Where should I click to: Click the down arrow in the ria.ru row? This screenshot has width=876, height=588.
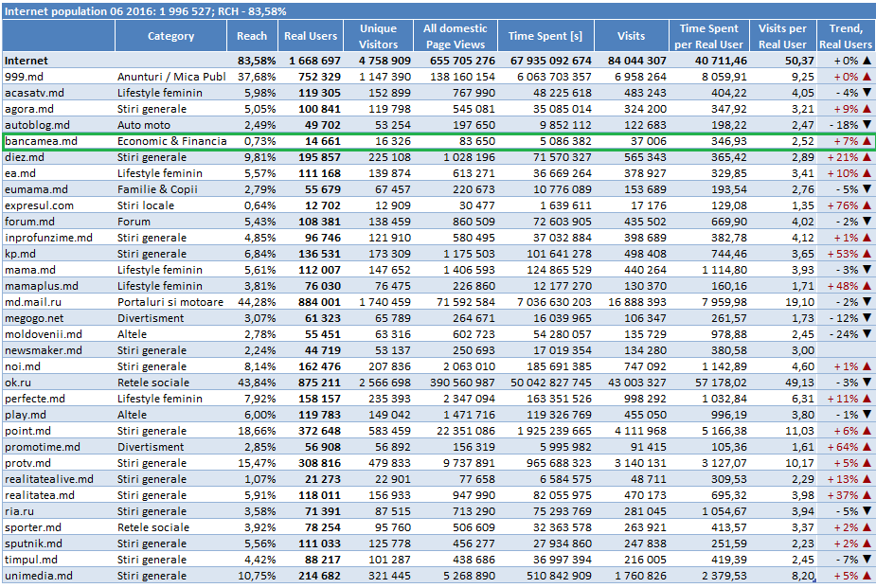[867, 511]
